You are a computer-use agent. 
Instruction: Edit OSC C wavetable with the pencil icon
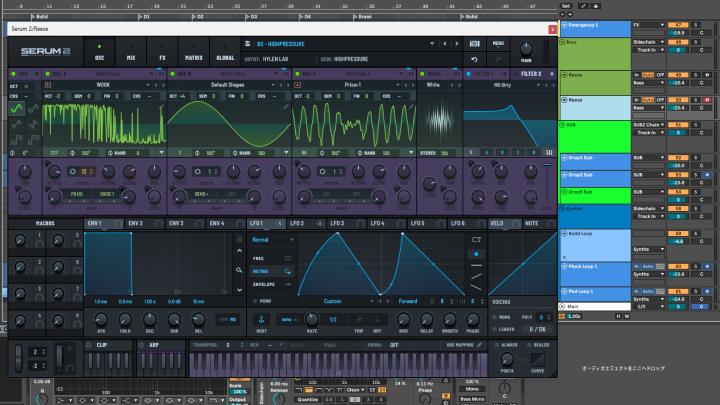(411, 107)
